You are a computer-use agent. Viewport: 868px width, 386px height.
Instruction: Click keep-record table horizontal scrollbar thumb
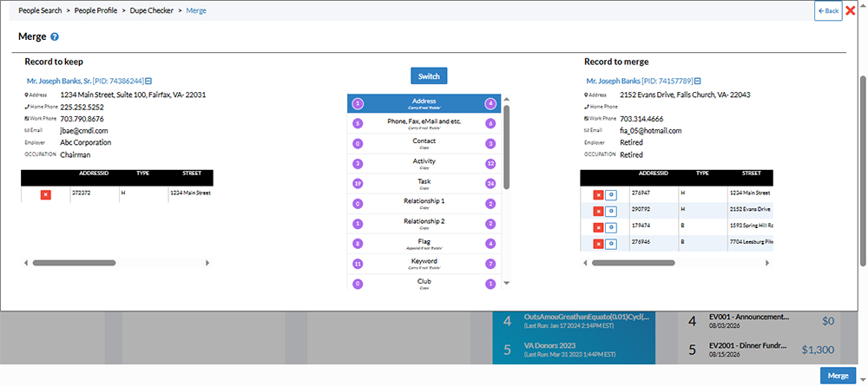(74, 263)
